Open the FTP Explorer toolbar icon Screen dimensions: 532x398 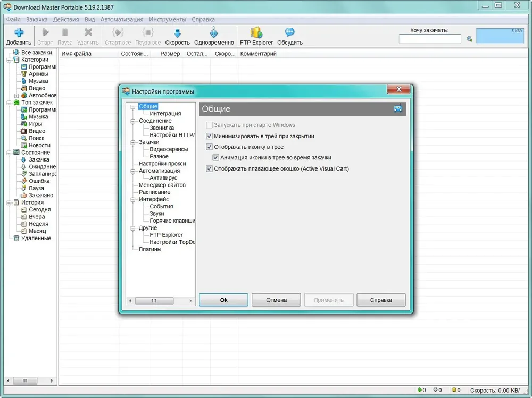coord(256,32)
